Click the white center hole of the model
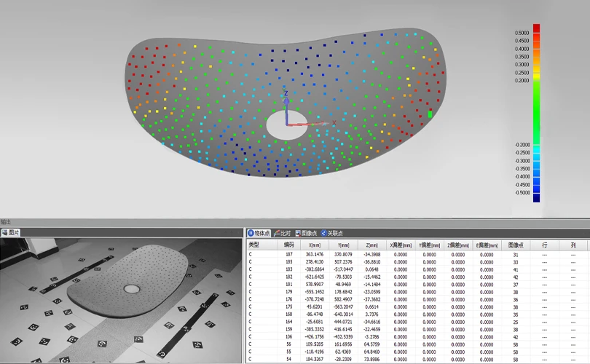 click(287, 125)
